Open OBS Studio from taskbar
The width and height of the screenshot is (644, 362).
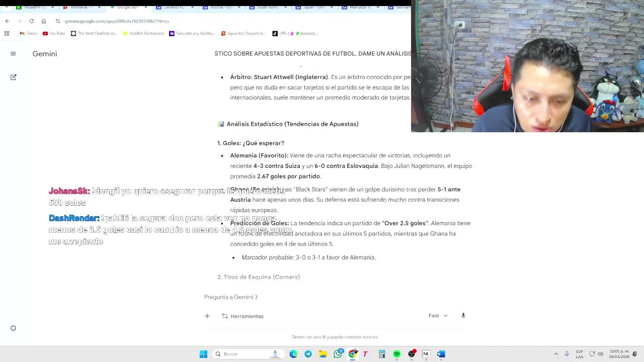coord(412,354)
